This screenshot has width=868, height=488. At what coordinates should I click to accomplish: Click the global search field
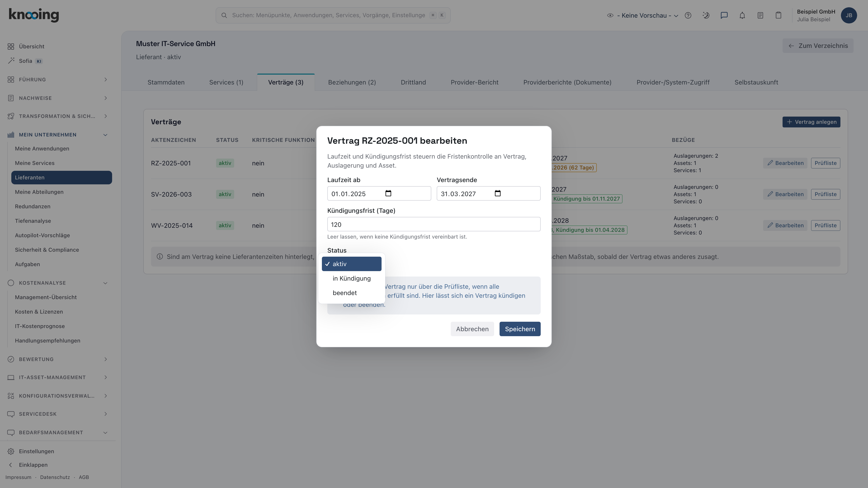[333, 16]
